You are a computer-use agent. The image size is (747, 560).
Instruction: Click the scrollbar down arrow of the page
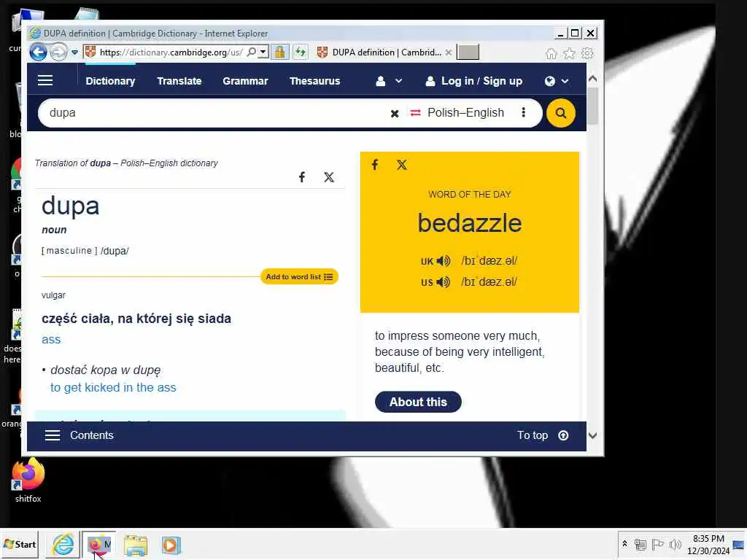(x=592, y=435)
